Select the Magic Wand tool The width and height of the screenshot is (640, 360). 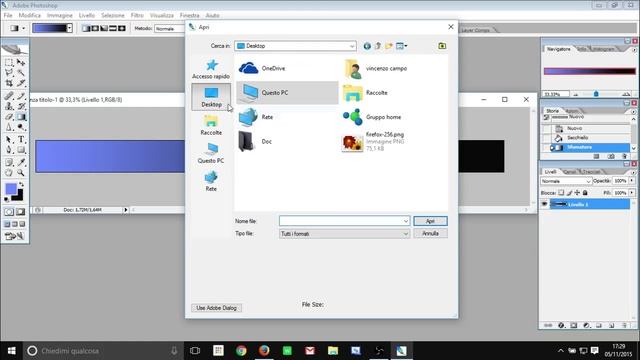[21, 73]
